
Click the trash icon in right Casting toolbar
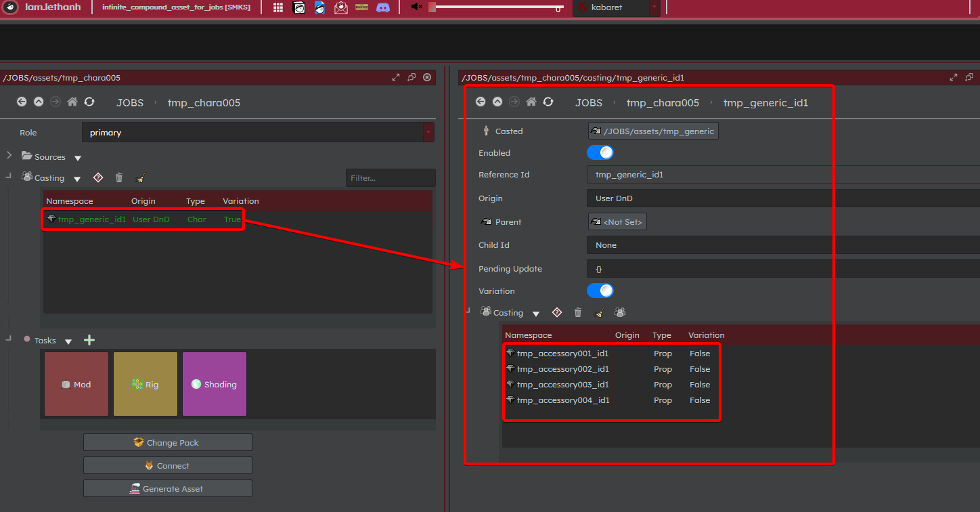point(578,312)
